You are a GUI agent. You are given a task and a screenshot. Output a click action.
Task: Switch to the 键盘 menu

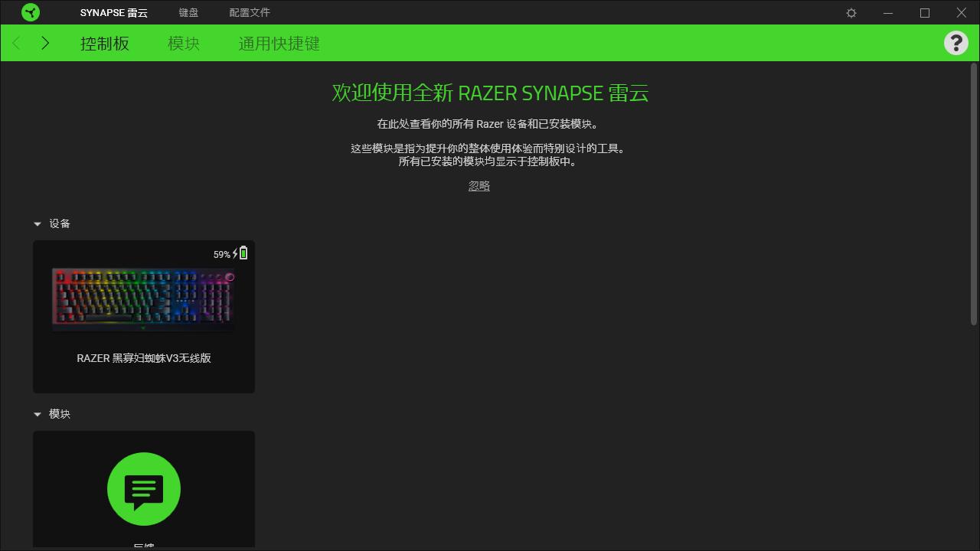[x=187, y=12]
